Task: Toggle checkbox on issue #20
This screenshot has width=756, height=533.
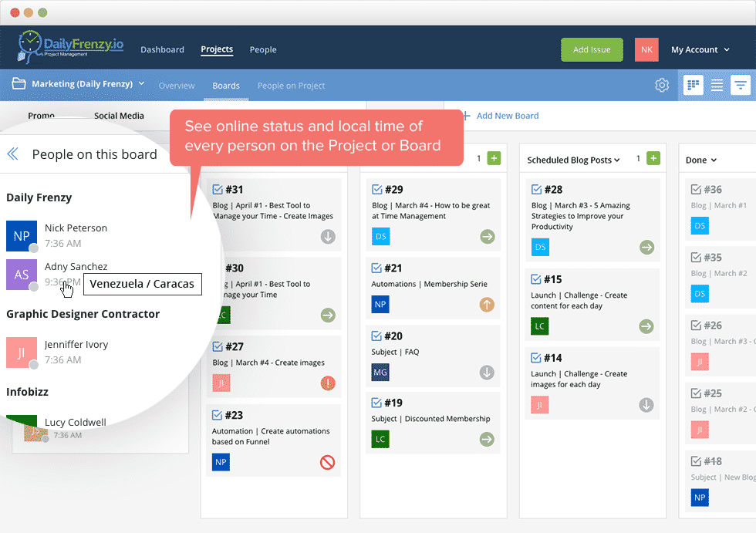Action: pyautogui.click(x=376, y=336)
